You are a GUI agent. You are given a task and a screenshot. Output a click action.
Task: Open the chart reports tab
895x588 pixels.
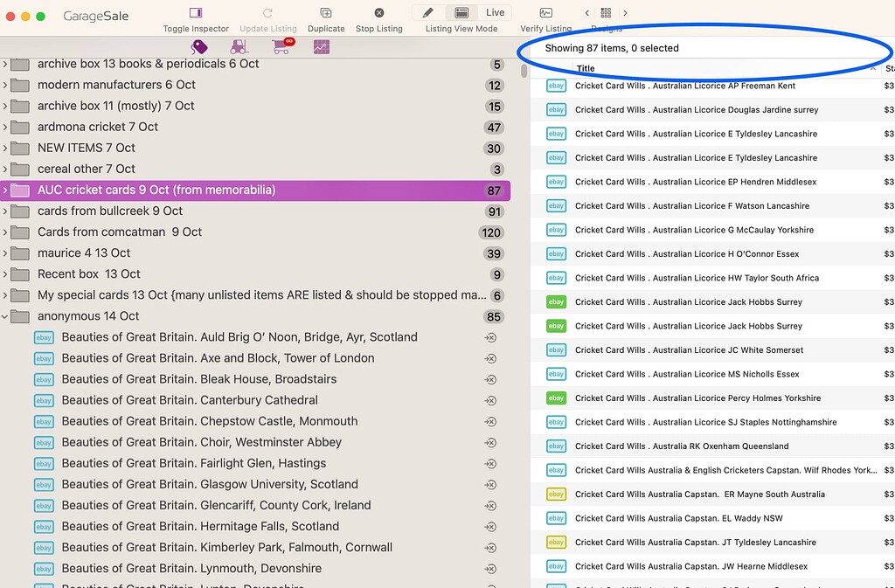pyautogui.click(x=322, y=47)
